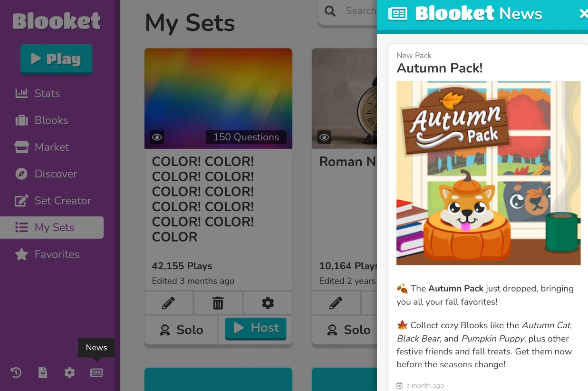
Task: Toggle visibility eye on Roman set
Action: point(324,137)
